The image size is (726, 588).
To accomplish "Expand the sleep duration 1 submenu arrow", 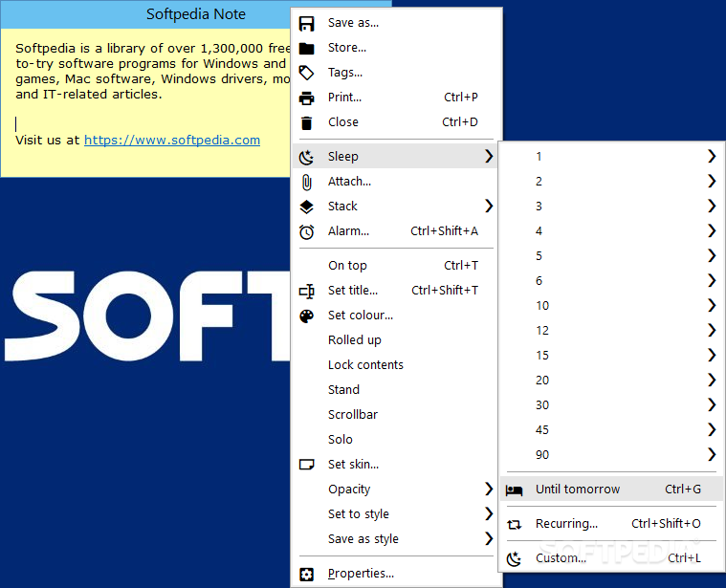I will [712, 157].
